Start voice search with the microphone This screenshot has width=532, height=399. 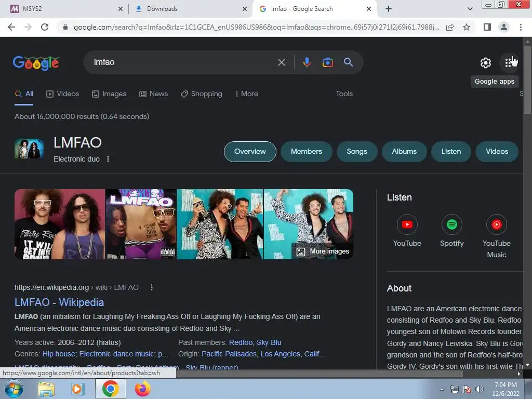(307, 62)
